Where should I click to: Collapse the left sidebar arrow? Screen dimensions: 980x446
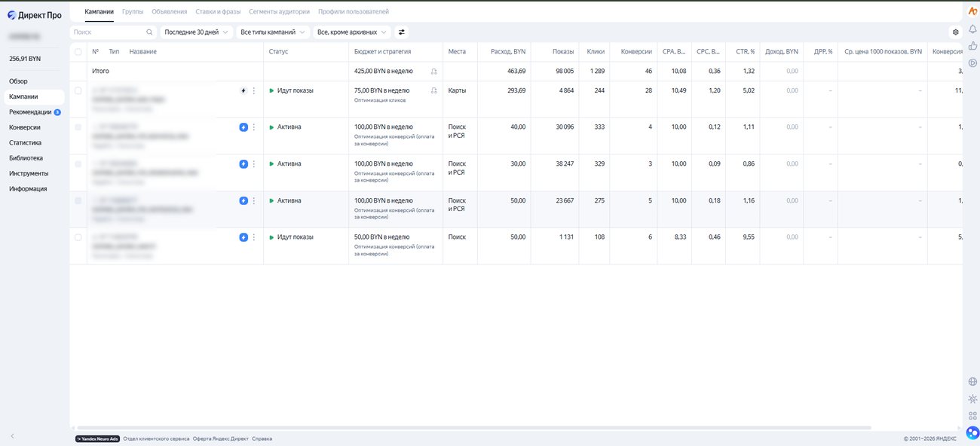[x=12, y=436]
